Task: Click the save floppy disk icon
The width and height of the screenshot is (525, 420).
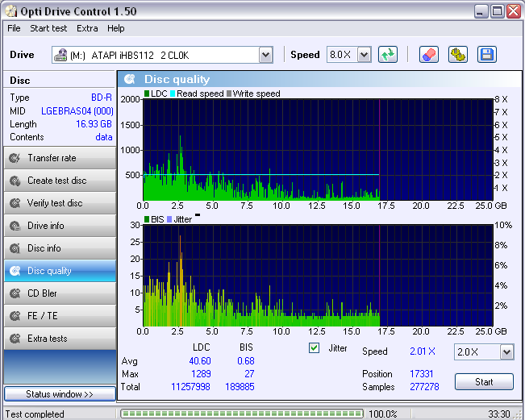Action: click(x=487, y=55)
